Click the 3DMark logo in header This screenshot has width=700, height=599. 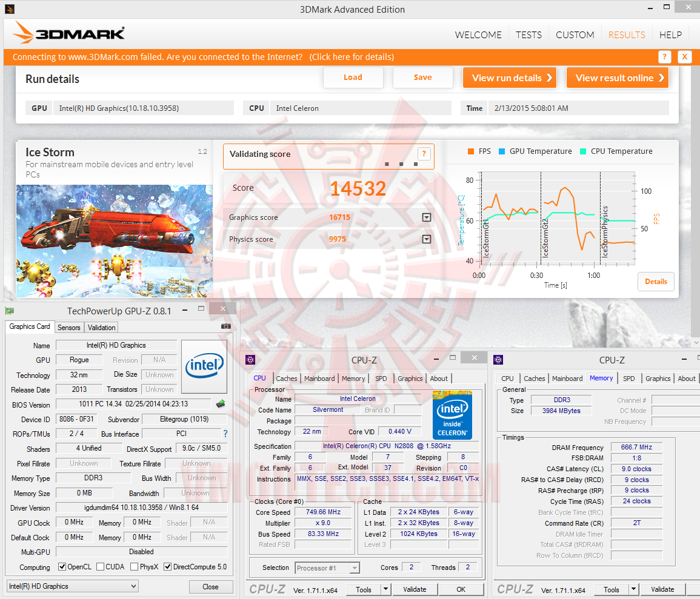[68, 33]
